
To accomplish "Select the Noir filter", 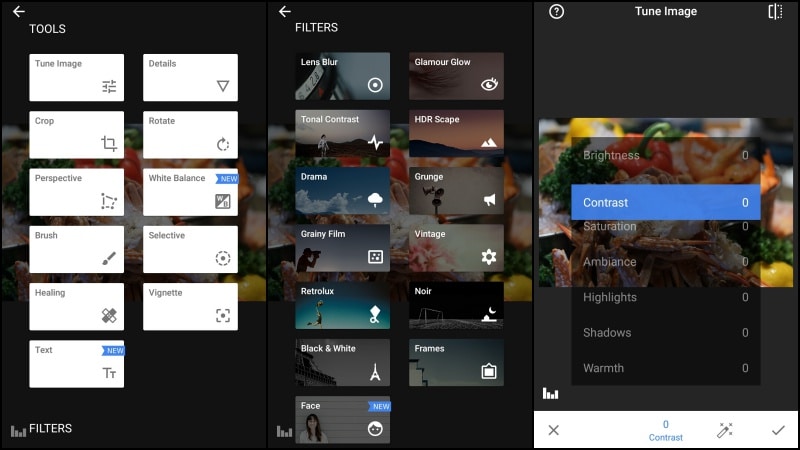I will click(x=456, y=306).
